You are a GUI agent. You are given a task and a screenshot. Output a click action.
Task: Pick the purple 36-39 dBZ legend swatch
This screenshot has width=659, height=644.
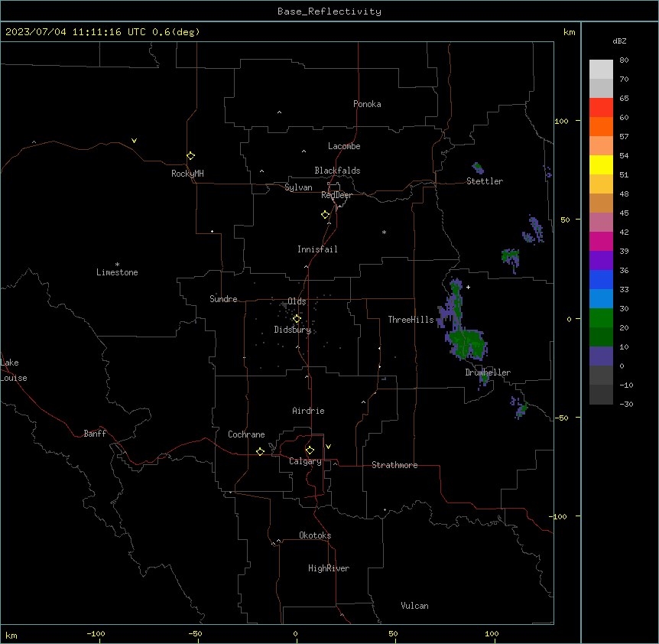pyautogui.click(x=601, y=261)
